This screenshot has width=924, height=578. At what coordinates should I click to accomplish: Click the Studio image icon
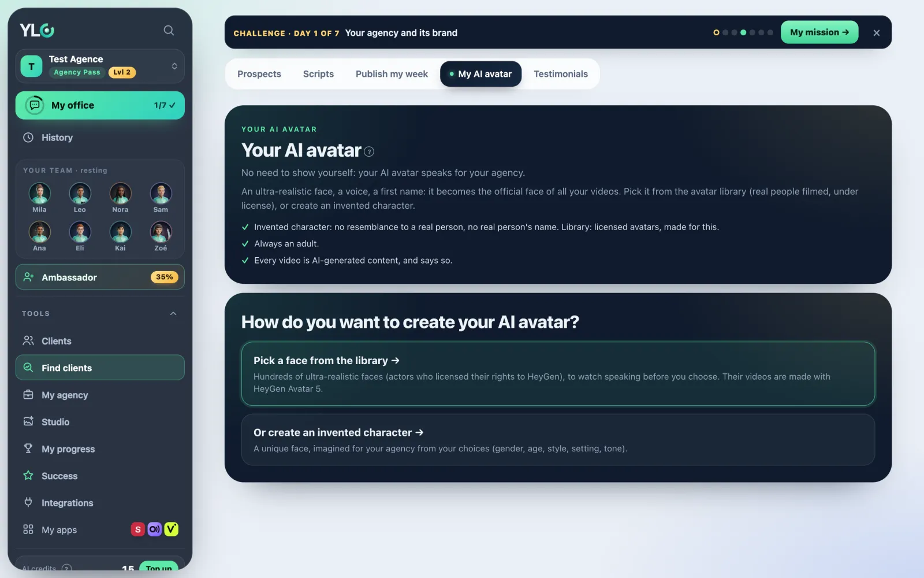[28, 421]
